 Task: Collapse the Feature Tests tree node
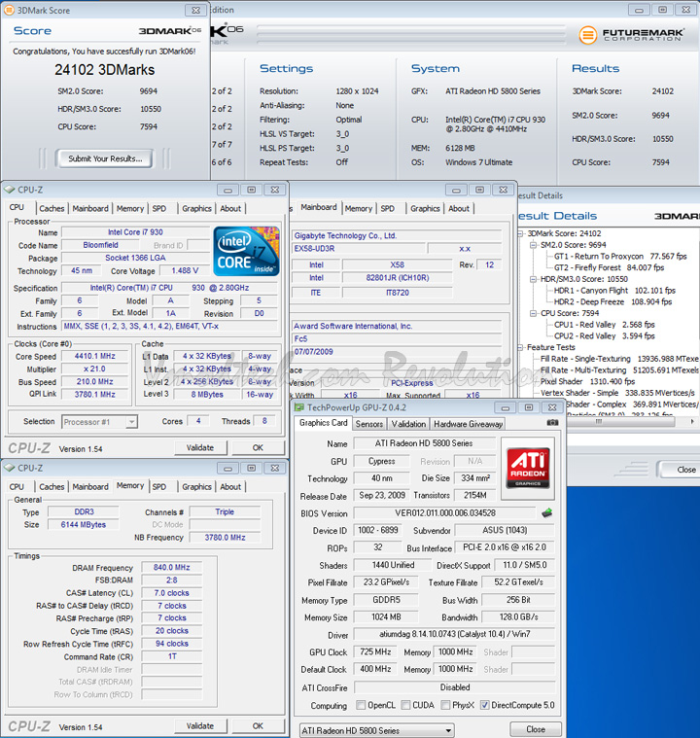coord(520,347)
